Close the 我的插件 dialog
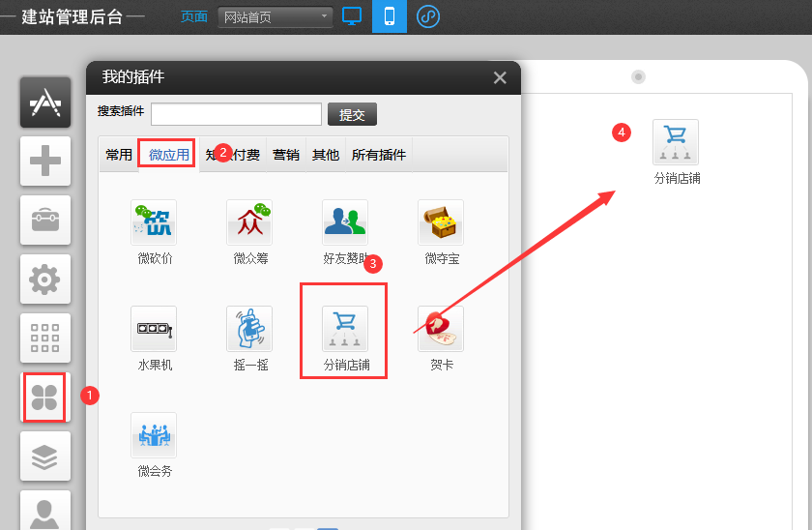Image resolution: width=812 pixels, height=530 pixels. (x=500, y=78)
